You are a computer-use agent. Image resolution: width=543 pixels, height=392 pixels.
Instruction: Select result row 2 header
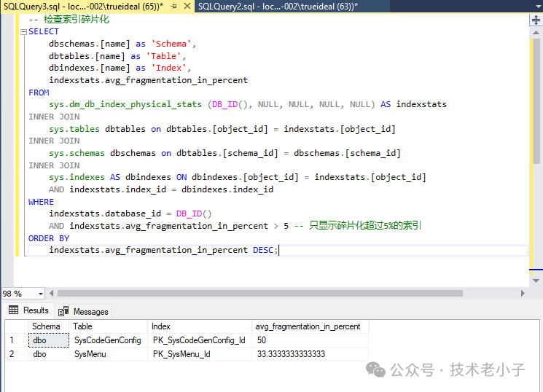coord(17,354)
